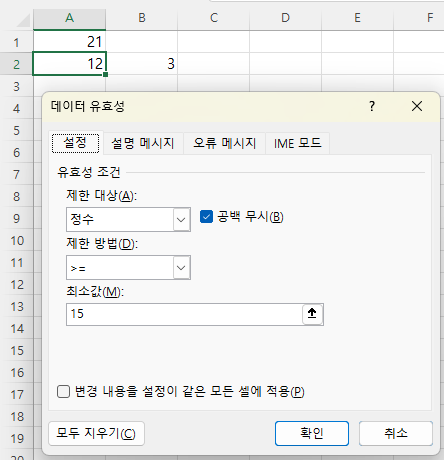
Task: Select column D header
Action: 285,18
